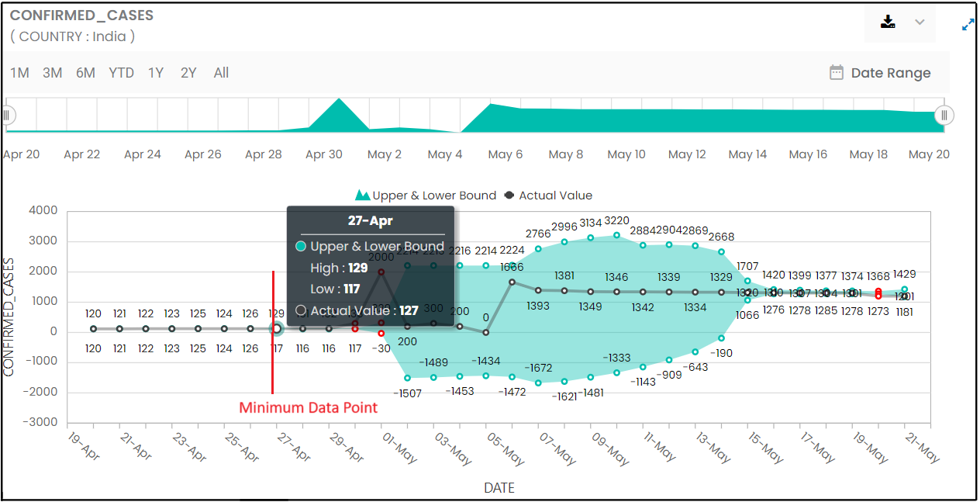Select the 1Y time range

(x=156, y=73)
